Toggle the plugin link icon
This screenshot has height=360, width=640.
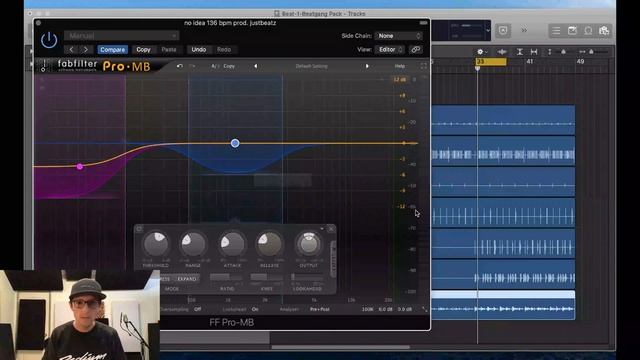click(x=416, y=50)
